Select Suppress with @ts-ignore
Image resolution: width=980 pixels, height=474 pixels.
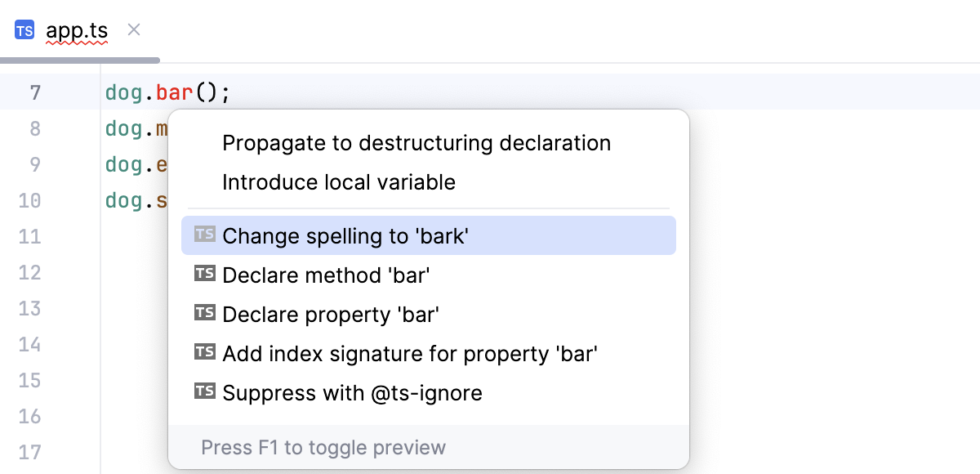tap(352, 393)
